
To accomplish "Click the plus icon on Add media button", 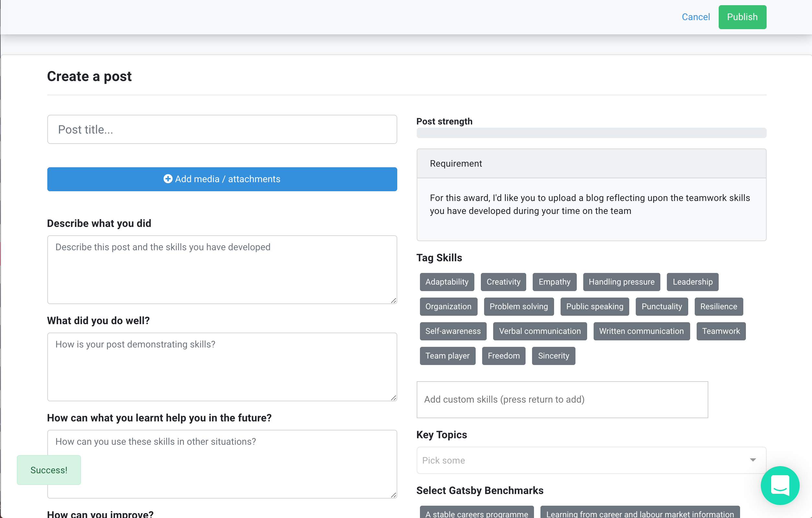I will pyautogui.click(x=168, y=179).
